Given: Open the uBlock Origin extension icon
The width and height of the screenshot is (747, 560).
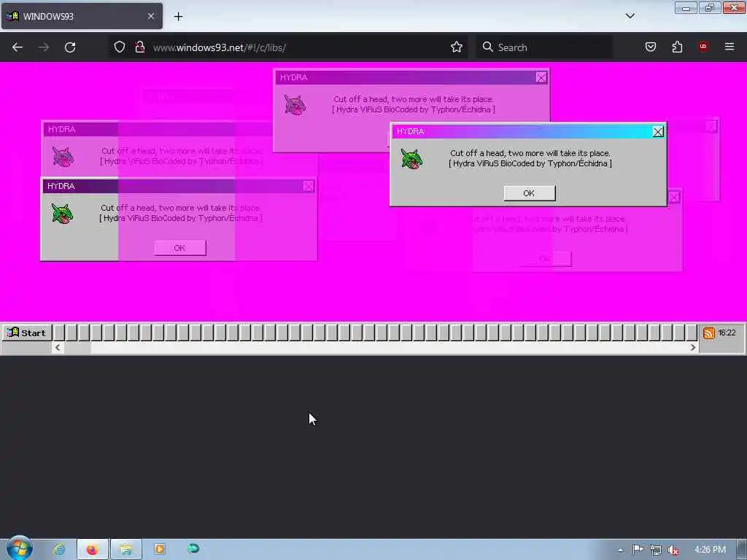Looking at the screenshot, I should (x=703, y=47).
